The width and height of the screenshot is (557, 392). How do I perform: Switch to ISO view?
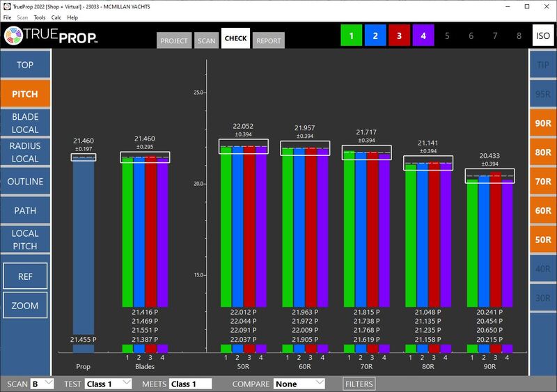pyautogui.click(x=542, y=36)
